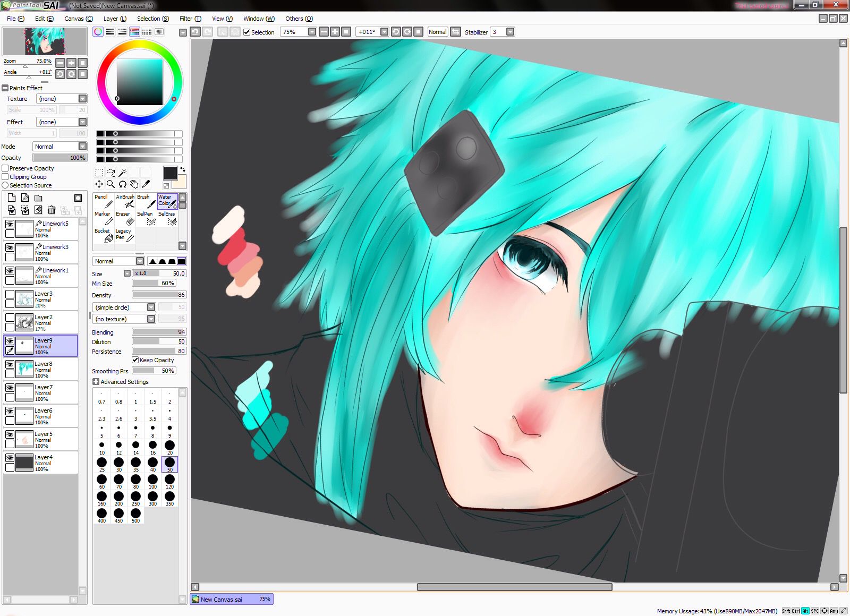This screenshot has width=850, height=616.
Task: Create a new normal layer
Action: 12,198
